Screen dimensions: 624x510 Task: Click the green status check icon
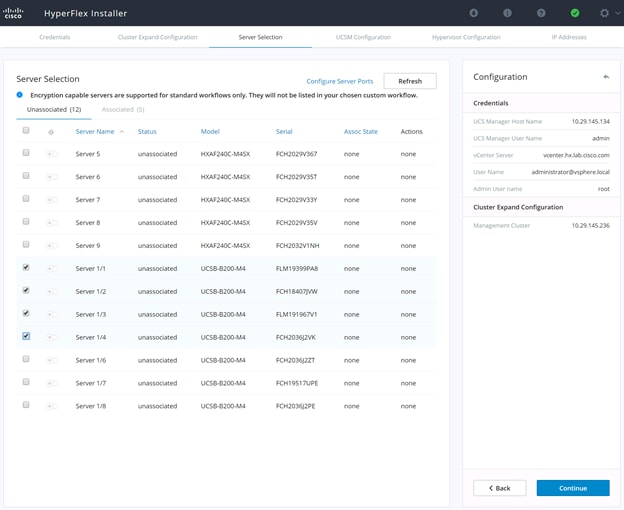click(575, 13)
